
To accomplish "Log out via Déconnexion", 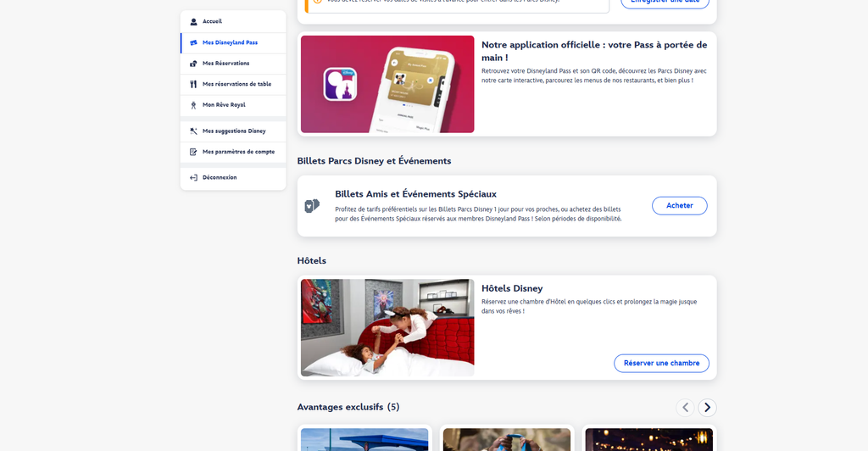I will pyautogui.click(x=233, y=178).
